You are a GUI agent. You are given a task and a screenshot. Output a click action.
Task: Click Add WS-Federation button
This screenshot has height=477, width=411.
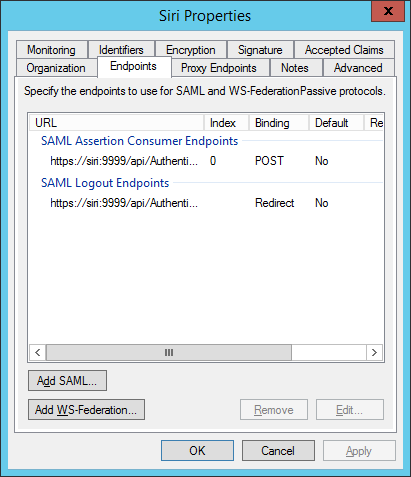tap(86, 410)
